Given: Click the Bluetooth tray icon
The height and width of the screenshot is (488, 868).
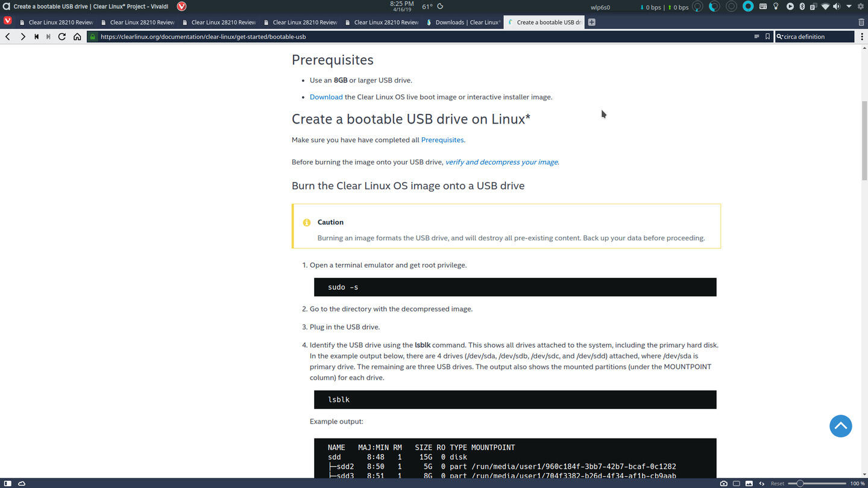Looking at the screenshot, I should (x=802, y=7).
